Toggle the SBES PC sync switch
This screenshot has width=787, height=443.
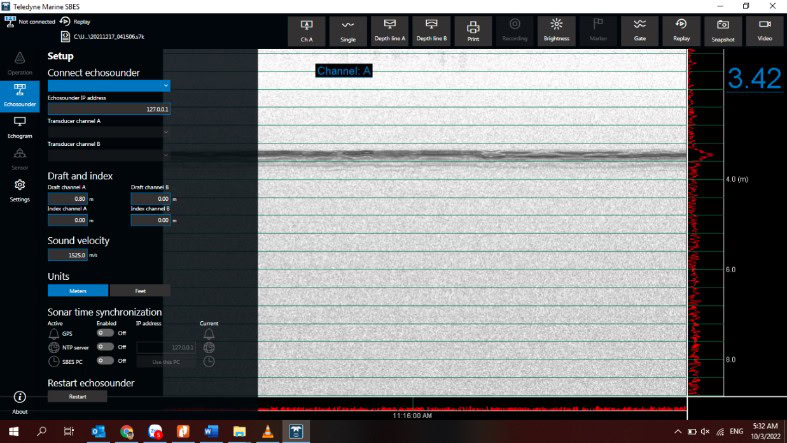pyautogui.click(x=105, y=361)
